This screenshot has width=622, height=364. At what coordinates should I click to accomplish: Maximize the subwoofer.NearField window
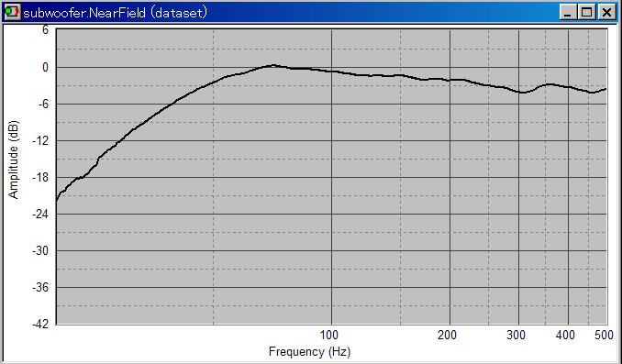pyautogui.click(x=587, y=13)
